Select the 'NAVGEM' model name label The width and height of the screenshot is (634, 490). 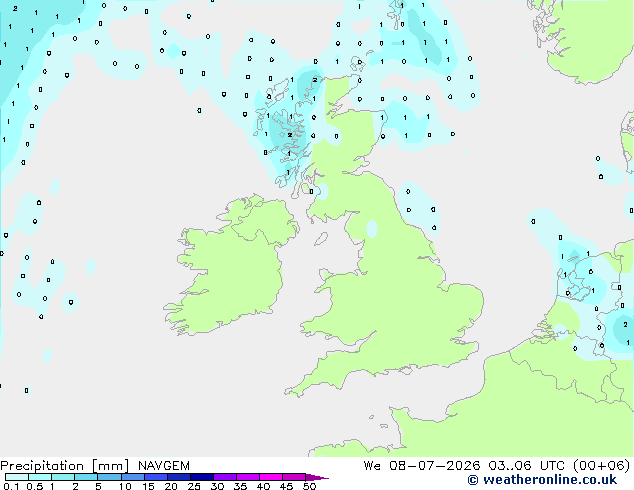(x=164, y=466)
